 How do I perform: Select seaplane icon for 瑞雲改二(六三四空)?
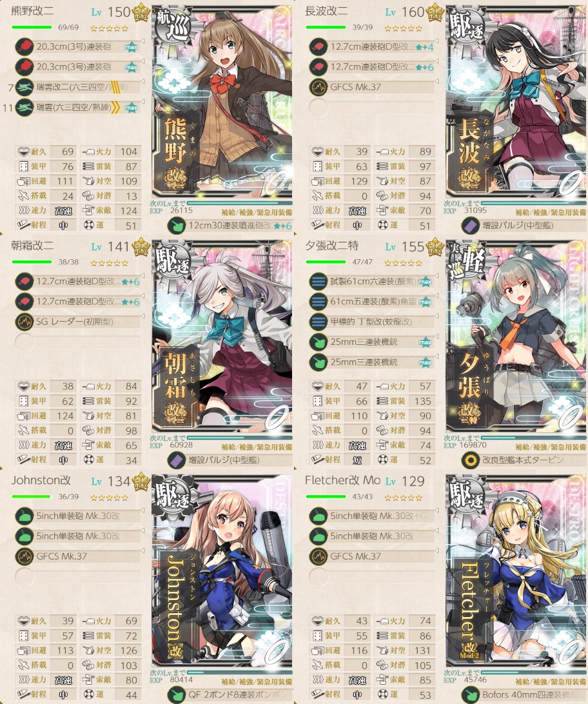(x=24, y=87)
